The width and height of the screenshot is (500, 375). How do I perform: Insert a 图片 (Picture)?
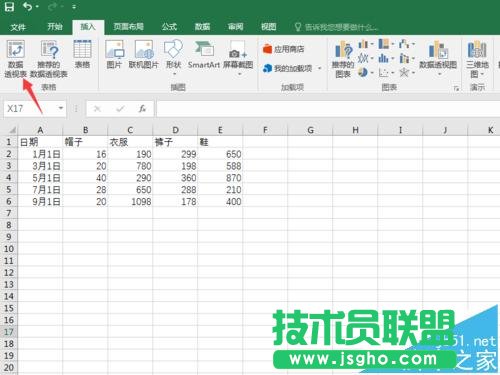[x=114, y=55]
